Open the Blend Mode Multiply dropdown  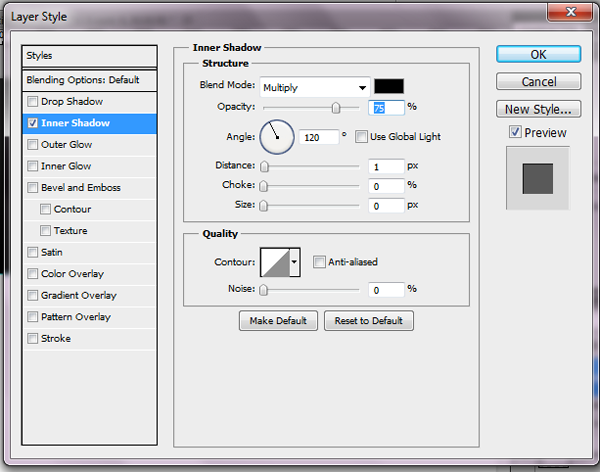pos(314,87)
